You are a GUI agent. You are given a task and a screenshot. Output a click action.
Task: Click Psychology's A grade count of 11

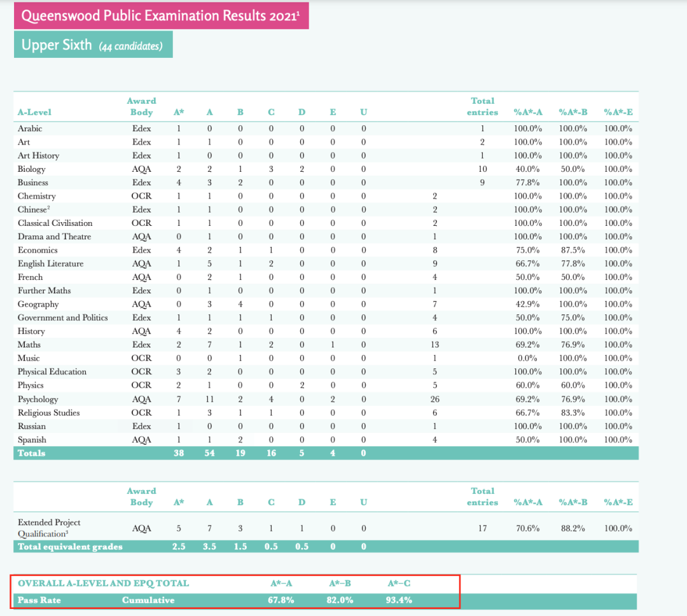point(209,400)
